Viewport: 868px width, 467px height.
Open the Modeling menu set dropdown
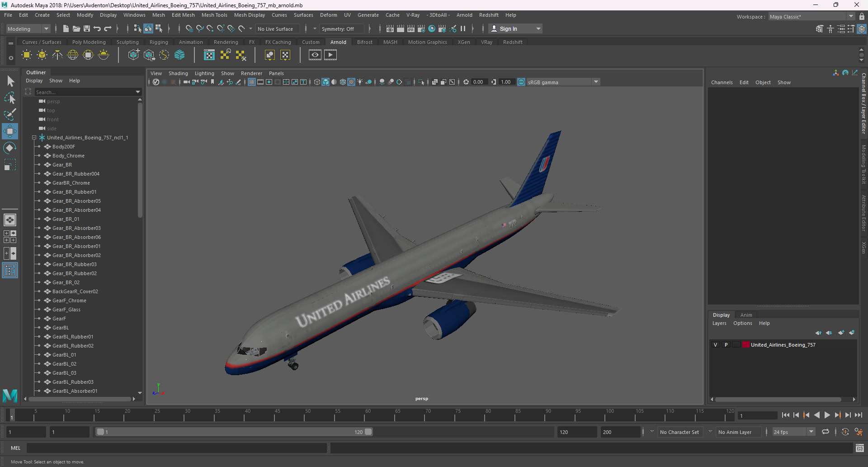coord(28,29)
